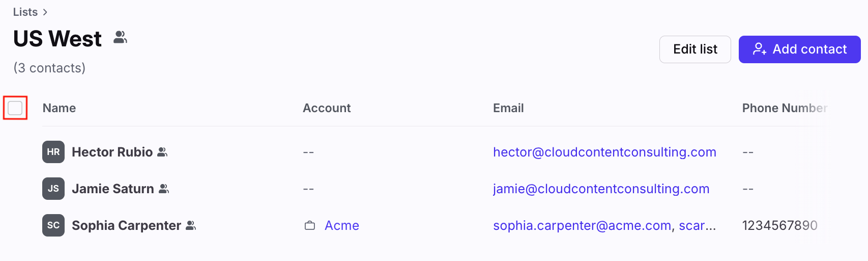Click the HR avatar badge for Hector Rubio
Screen dimensions: 868x261
coord(53,152)
